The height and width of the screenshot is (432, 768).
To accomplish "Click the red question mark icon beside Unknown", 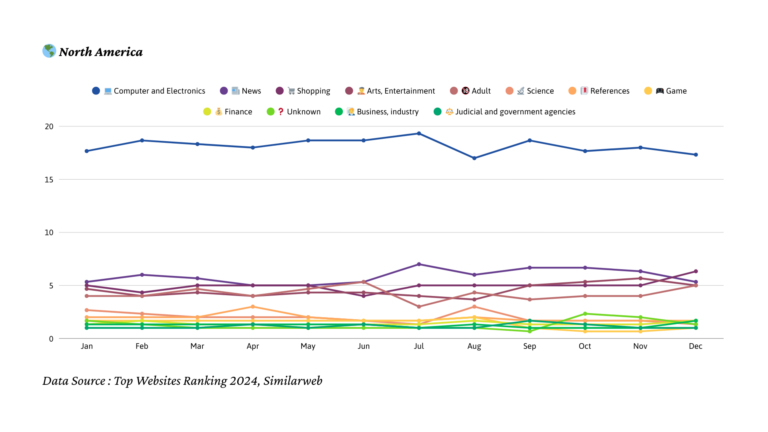I will (x=279, y=112).
